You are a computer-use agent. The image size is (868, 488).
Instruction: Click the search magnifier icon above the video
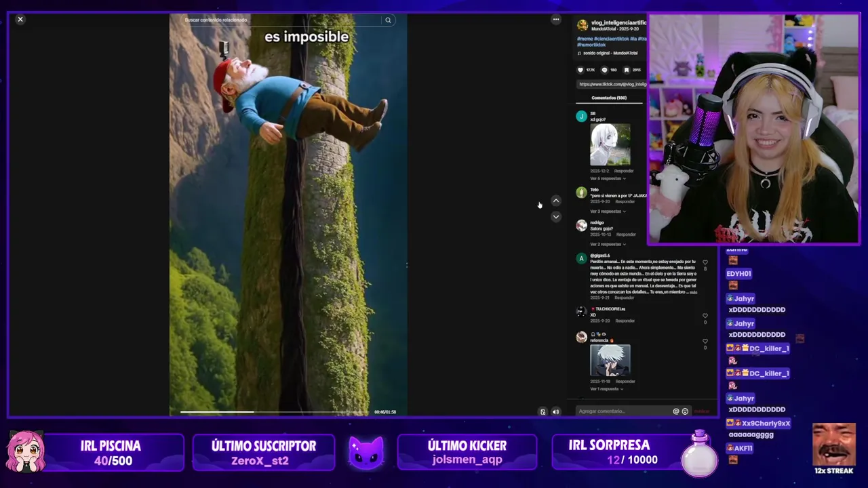pyautogui.click(x=388, y=20)
